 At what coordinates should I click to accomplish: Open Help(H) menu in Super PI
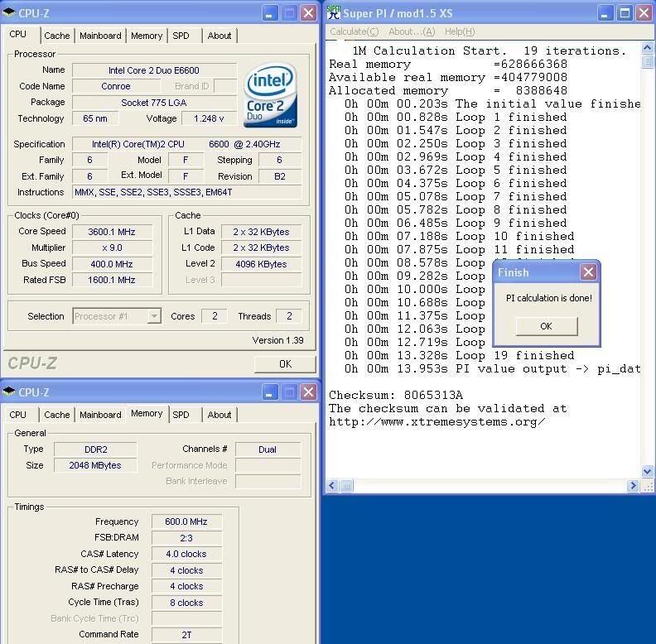coord(460,31)
